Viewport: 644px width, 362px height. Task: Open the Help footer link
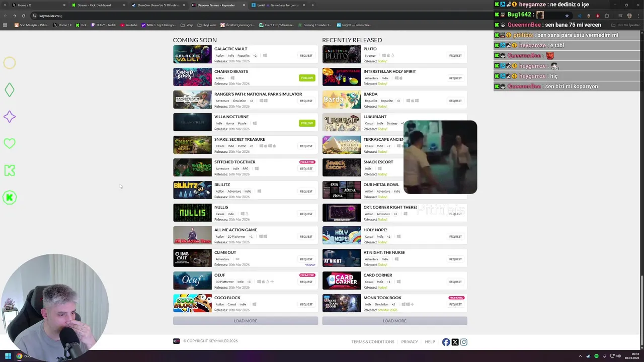point(430,342)
